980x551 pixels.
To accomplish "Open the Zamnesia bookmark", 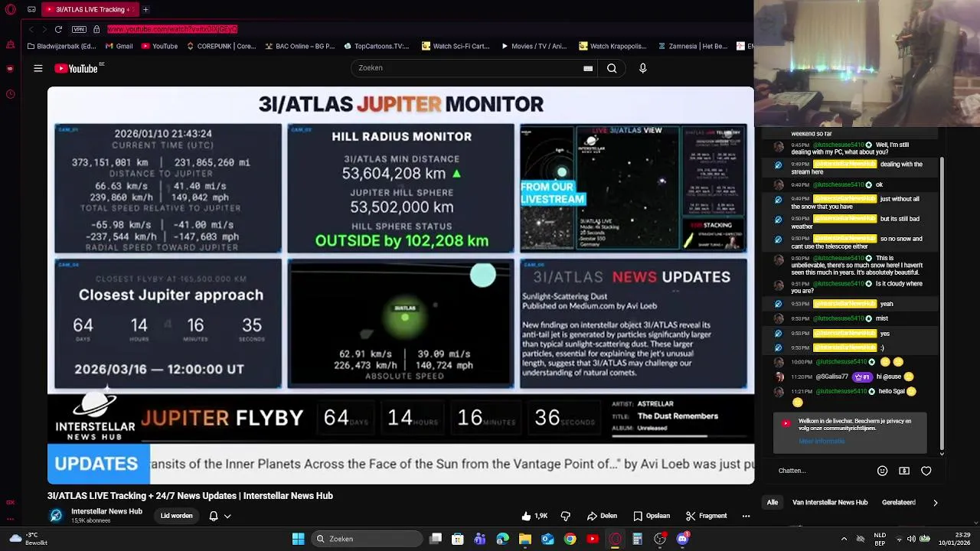I will tap(693, 46).
